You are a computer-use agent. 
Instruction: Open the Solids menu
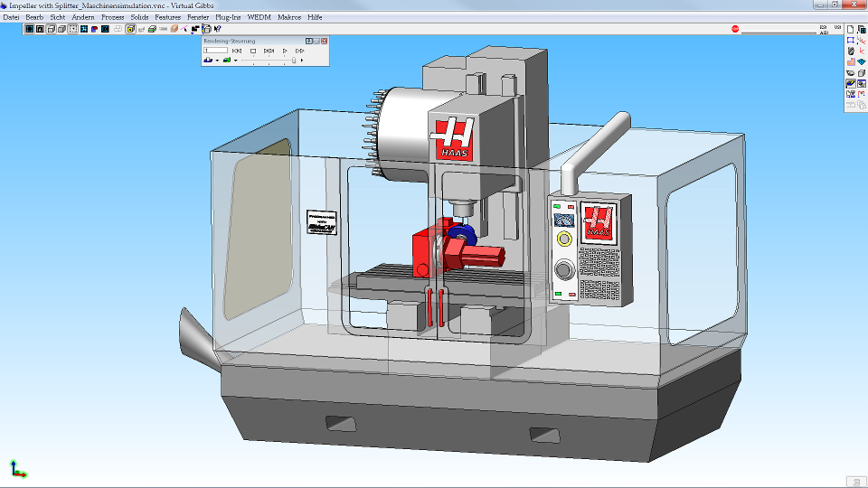coord(139,17)
